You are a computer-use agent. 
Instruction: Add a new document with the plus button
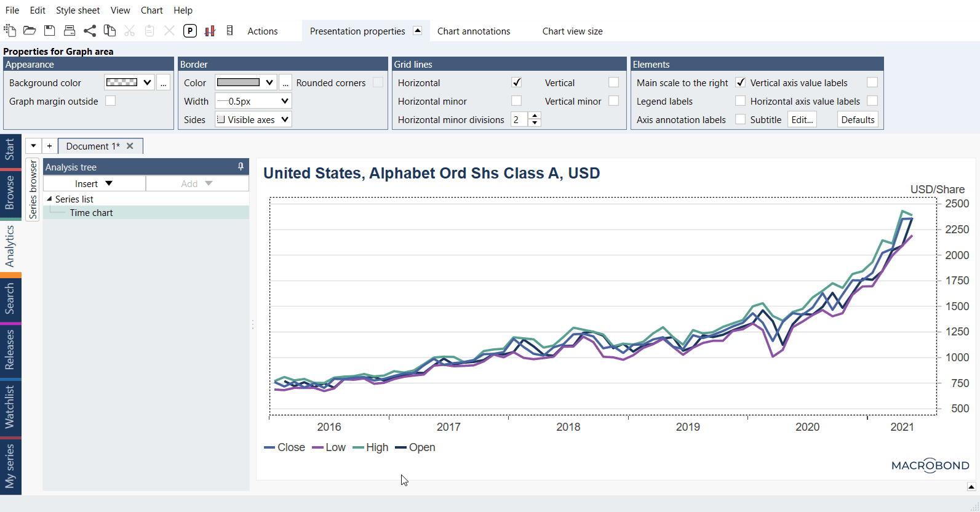[x=49, y=146]
